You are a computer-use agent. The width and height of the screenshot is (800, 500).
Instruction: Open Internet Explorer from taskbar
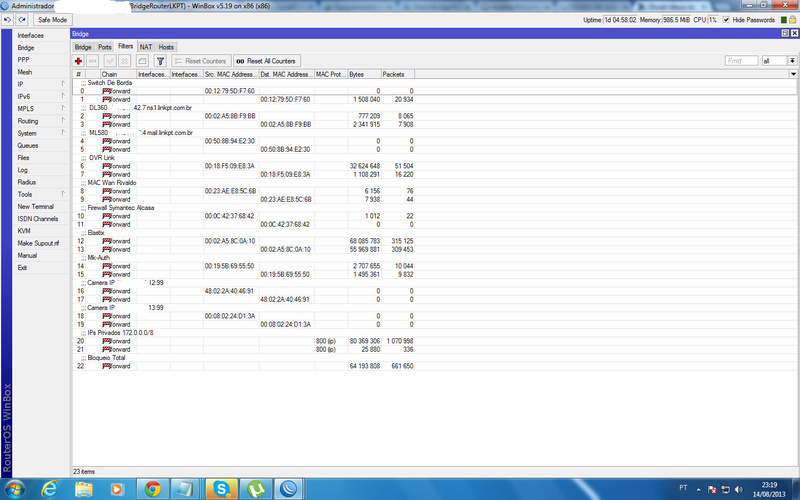49,489
